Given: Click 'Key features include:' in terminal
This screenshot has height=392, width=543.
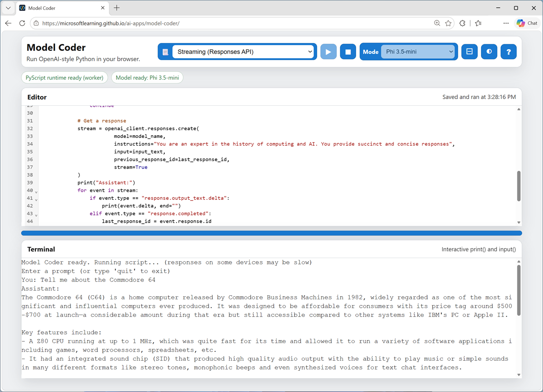Looking at the screenshot, I should click(x=62, y=332).
